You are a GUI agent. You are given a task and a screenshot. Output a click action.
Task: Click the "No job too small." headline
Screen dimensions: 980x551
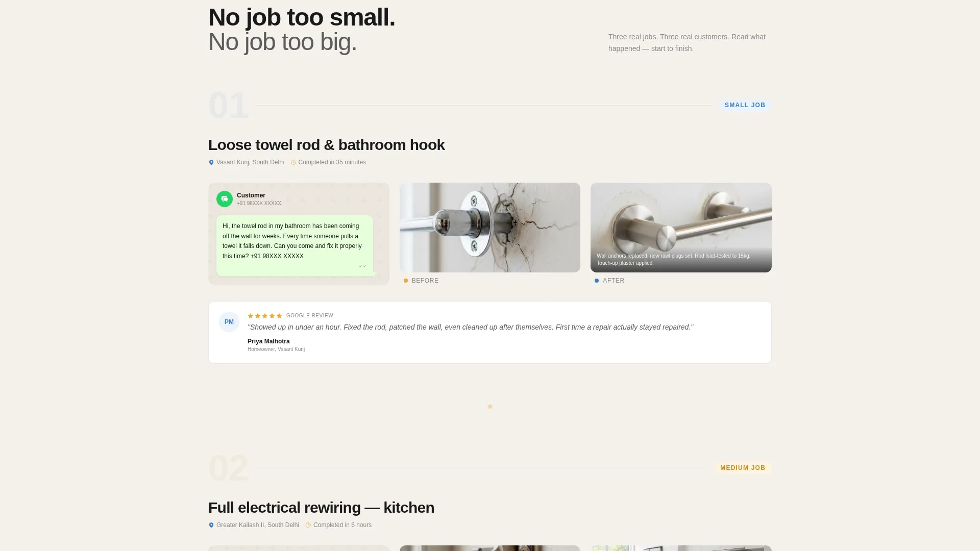coord(302,17)
